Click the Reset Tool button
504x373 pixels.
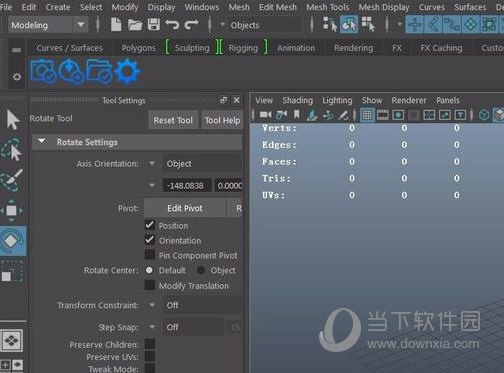[173, 120]
